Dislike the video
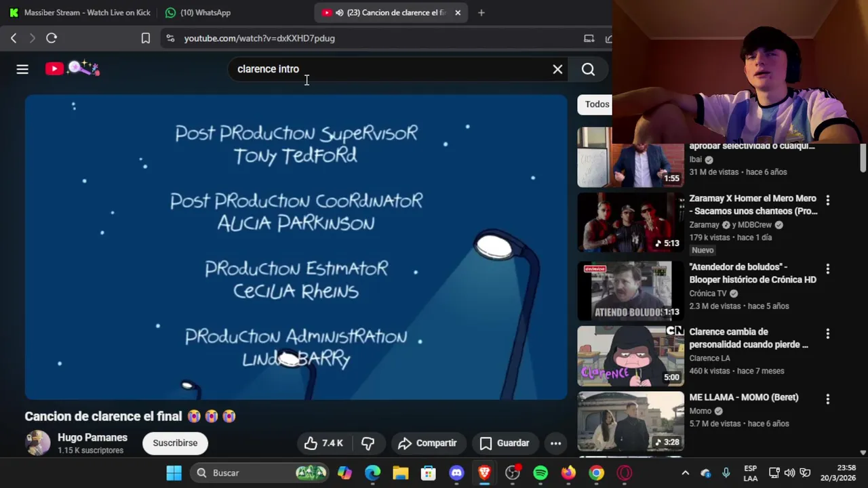 coord(368,443)
